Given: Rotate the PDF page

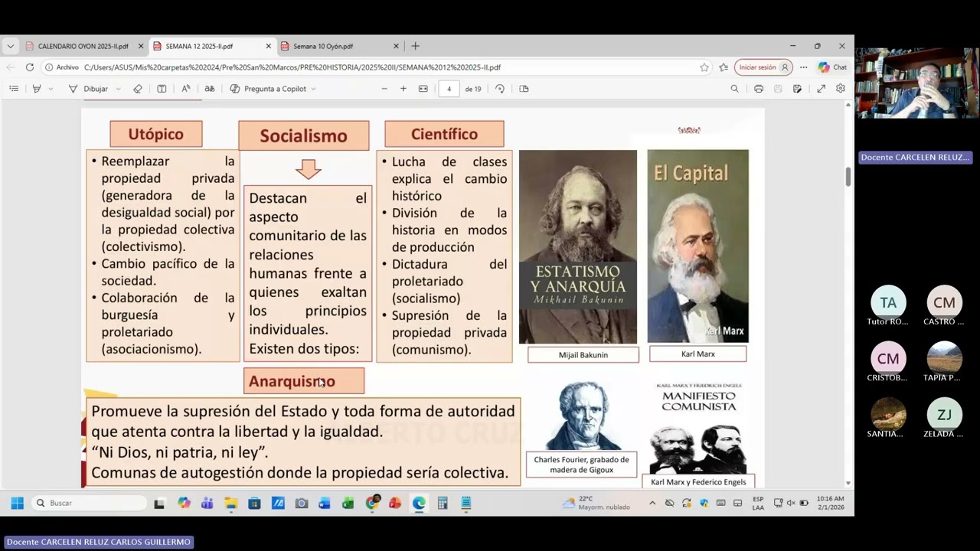Looking at the screenshot, I should 500,89.
